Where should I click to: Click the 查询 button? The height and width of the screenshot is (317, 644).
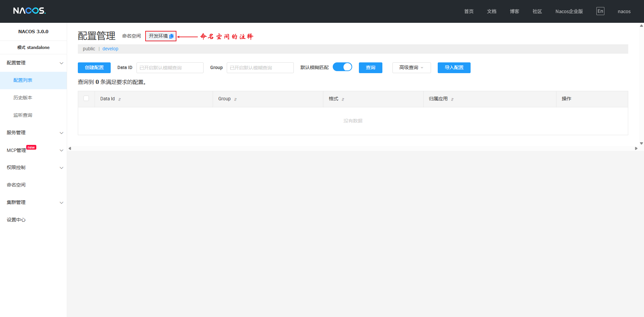pyautogui.click(x=371, y=68)
